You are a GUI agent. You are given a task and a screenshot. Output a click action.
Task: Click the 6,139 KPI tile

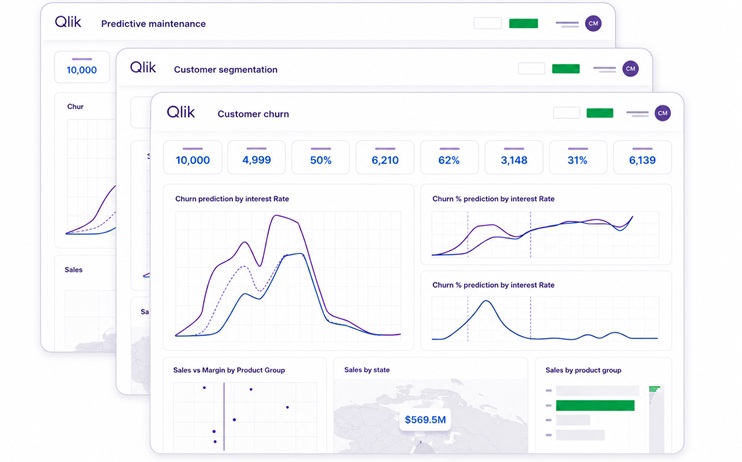pos(642,158)
